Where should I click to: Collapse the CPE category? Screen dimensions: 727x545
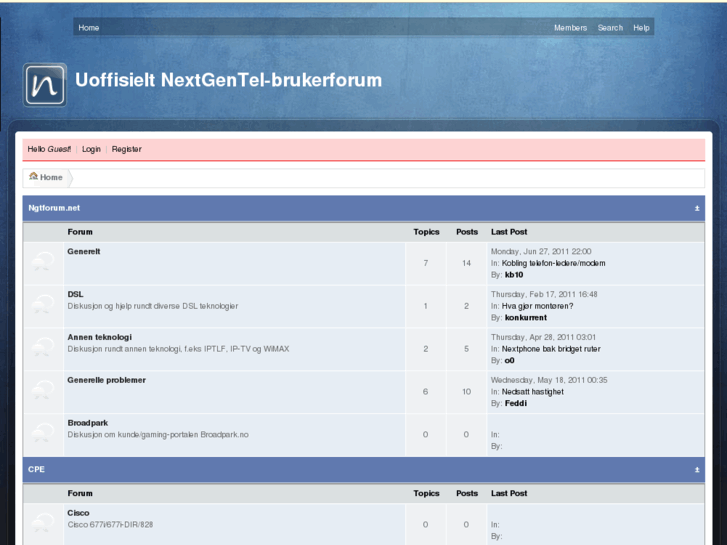pyautogui.click(x=697, y=470)
